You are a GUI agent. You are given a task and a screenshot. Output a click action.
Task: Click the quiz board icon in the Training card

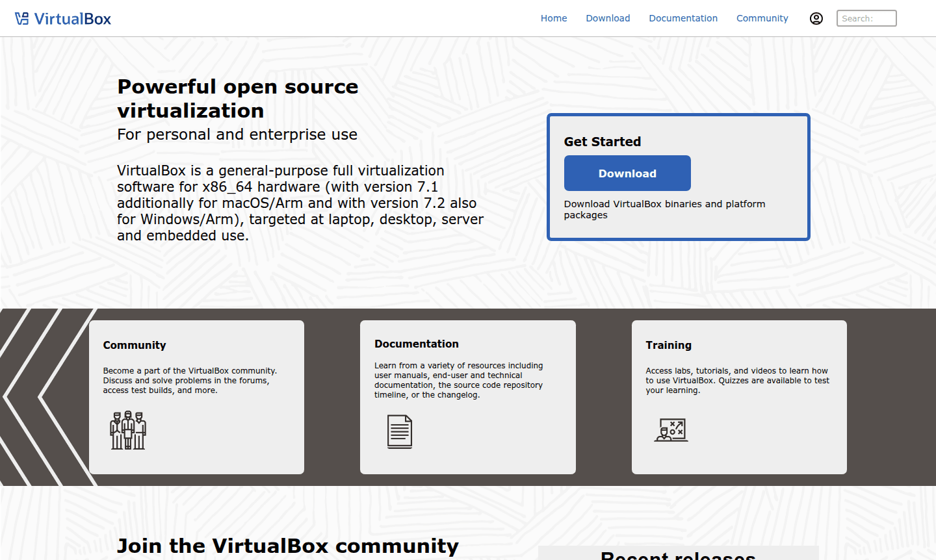point(671,429)
